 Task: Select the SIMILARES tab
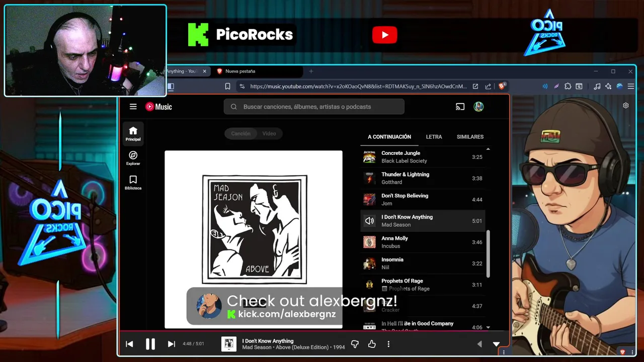[470, 137]
